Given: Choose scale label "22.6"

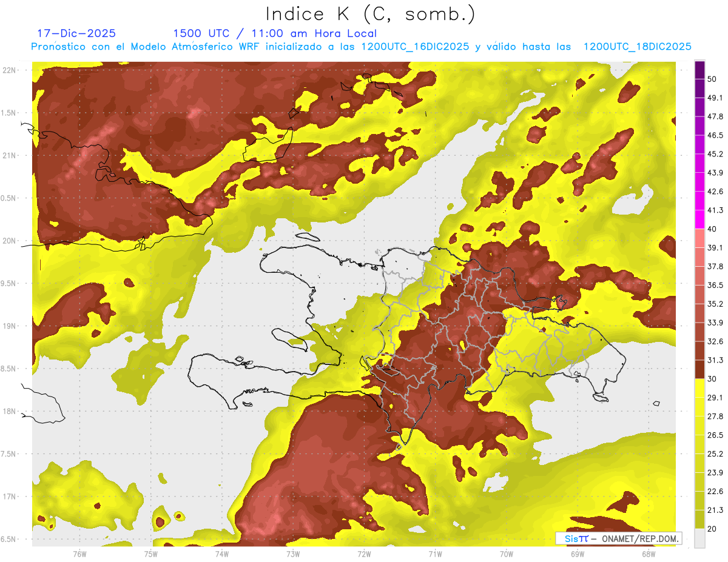Looking at the screenshot, I should click(715, 492).
